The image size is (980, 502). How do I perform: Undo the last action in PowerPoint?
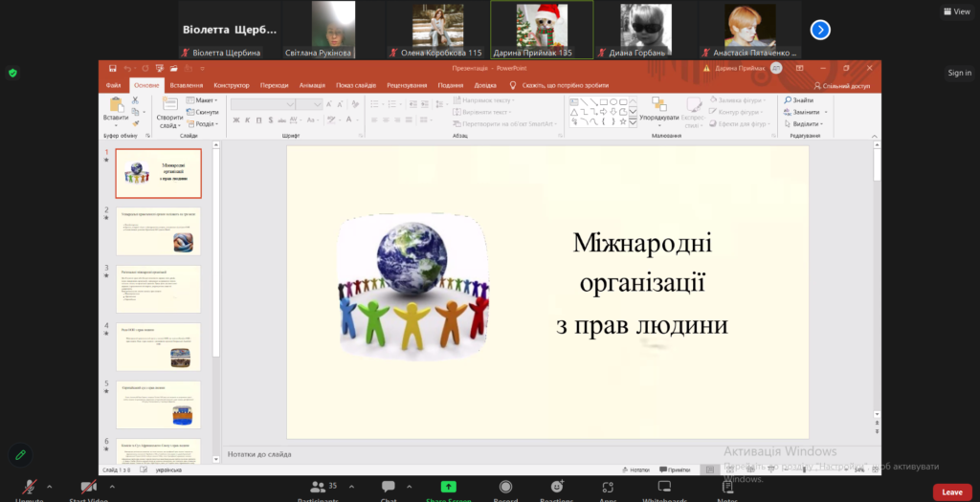[x=127, y=68]
